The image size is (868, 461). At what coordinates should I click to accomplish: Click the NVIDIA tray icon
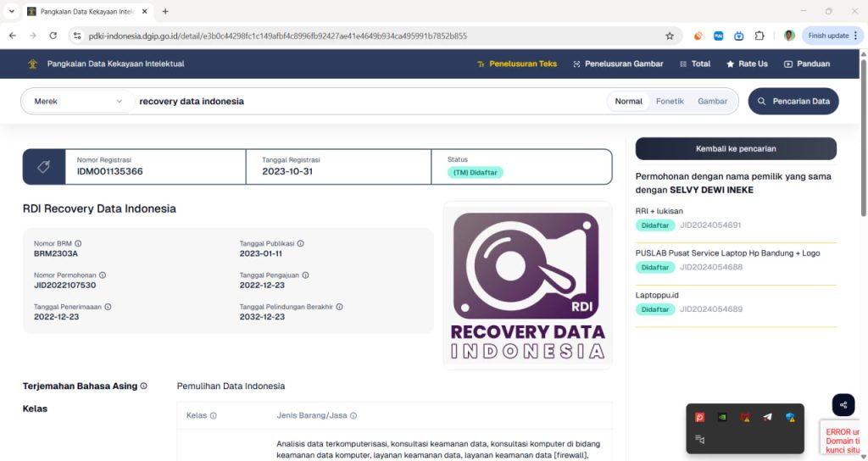(x=722, y=417)
